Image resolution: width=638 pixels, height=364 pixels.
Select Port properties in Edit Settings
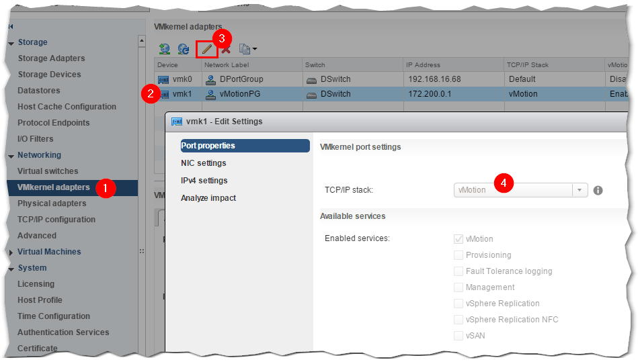[x=245, y=146]
